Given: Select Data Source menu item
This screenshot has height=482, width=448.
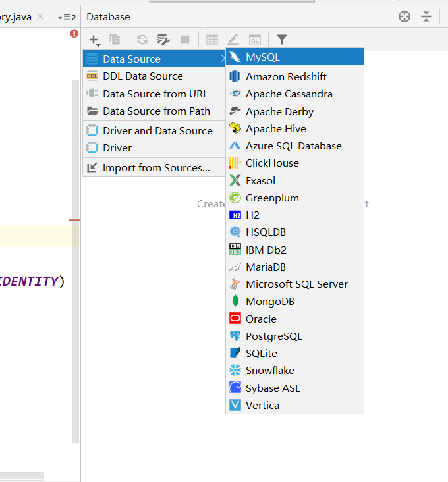Looking at the screenshot, I should click(154, 59).
